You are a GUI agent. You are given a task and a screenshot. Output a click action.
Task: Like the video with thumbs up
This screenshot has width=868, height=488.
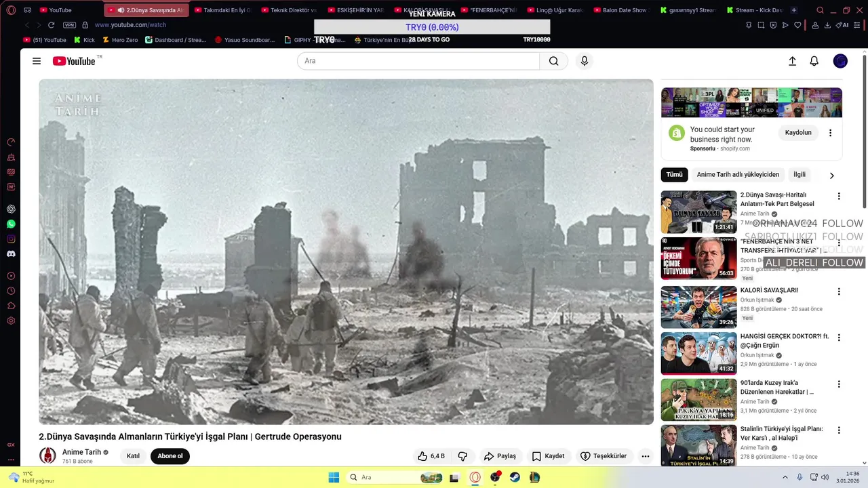click(431, 456)
